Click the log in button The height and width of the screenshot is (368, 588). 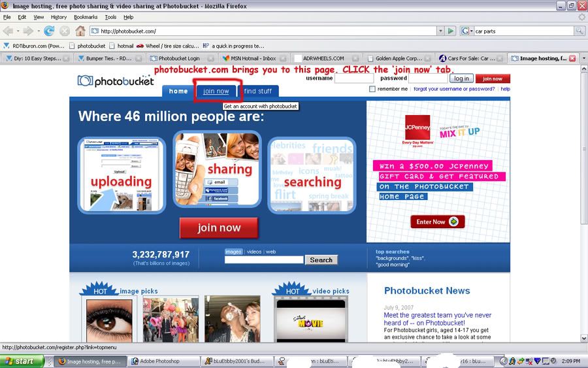tap(461, 78)
